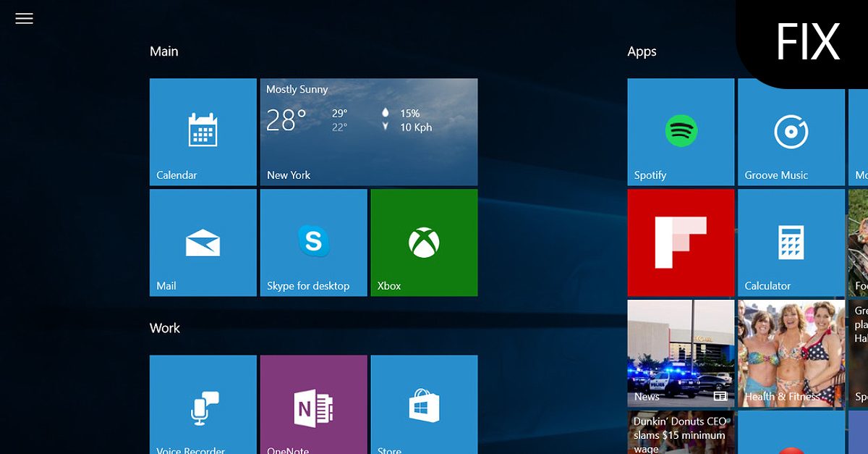Open the News live tile
The width and height of the screenshot is (868, 454).
tap(681, 353)
